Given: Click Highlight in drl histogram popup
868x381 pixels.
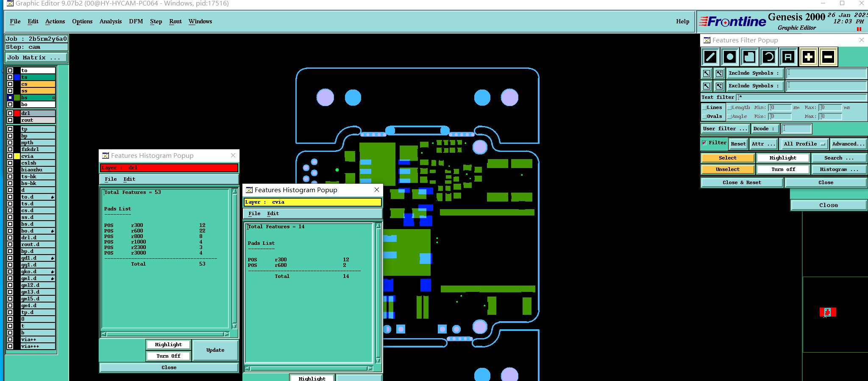Looking at the screenshot, I should pos(168,345).
